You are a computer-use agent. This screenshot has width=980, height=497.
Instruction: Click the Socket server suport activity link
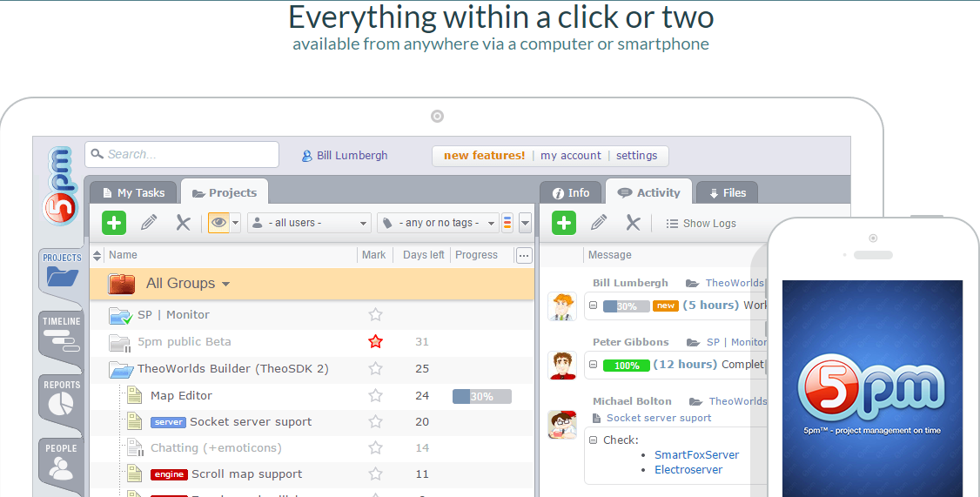tap(659, 418)
